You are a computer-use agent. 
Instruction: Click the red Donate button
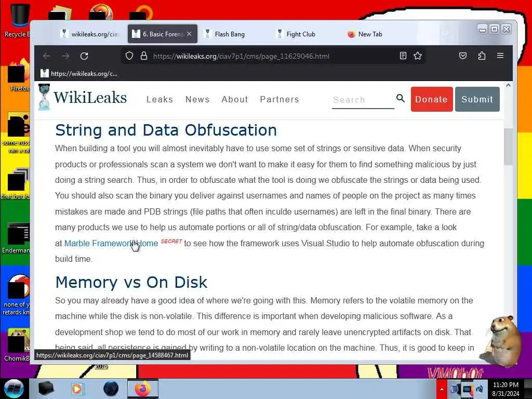[x=432, y=99]
